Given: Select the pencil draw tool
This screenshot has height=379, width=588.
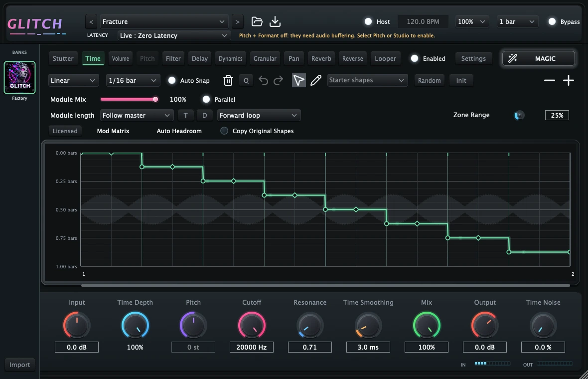Looking at the screenshot, I should pos(316,80).
